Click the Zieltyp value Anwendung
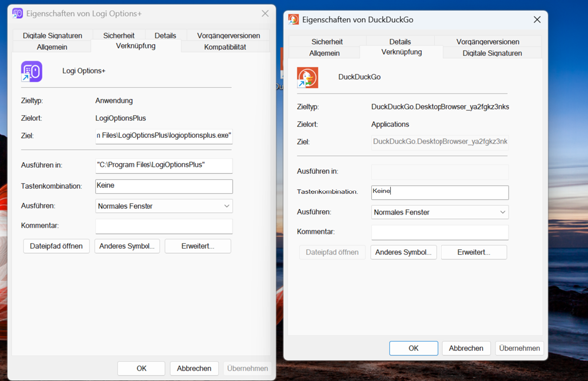 tap(114, 101)
